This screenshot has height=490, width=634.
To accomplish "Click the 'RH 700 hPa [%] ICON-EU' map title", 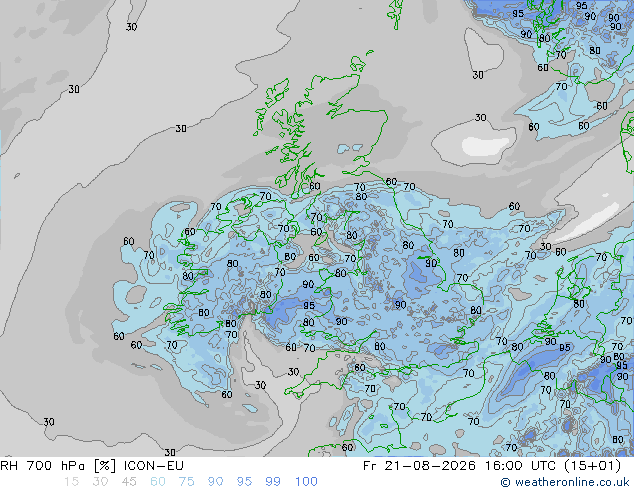I will [x=92, y=466].
